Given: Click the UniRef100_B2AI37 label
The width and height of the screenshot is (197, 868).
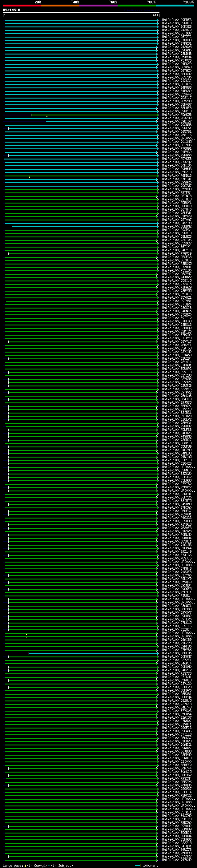Looking at the screenshot, I should pyautogui.click(x=176, y=718).
